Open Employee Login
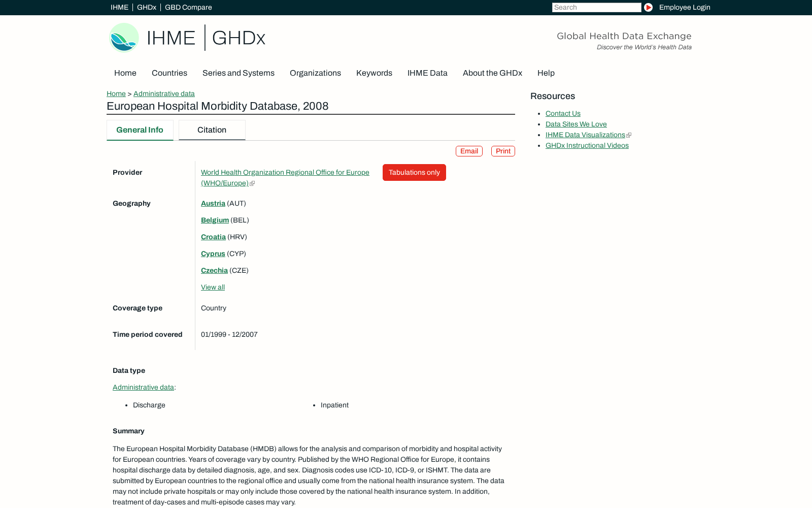The width and height of the screenshot is (812, 508). tap(685, 7)
